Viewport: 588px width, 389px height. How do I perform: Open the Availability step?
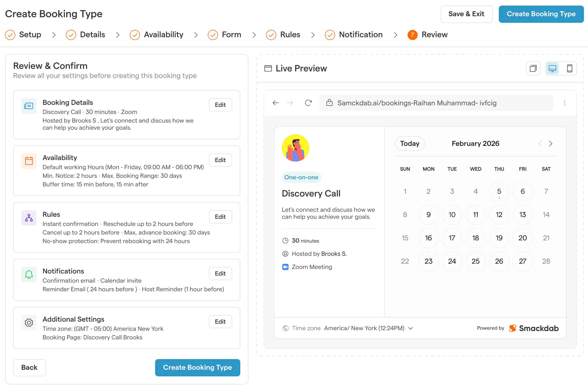156,35
